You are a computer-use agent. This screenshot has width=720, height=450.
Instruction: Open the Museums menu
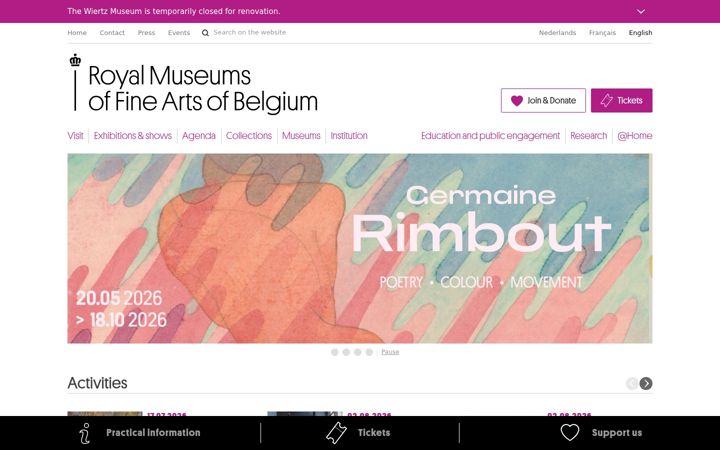(301, 136)
